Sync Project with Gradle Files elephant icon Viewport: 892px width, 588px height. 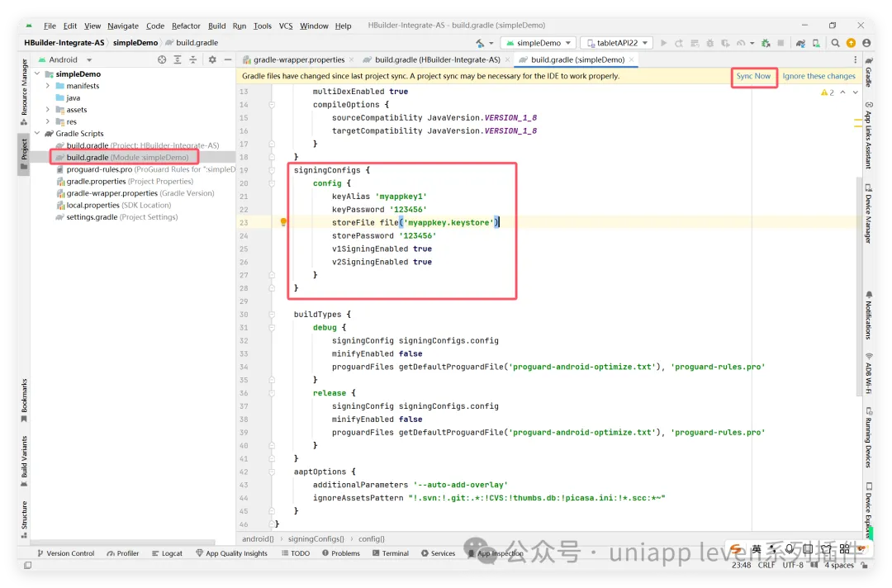(800, 43)
